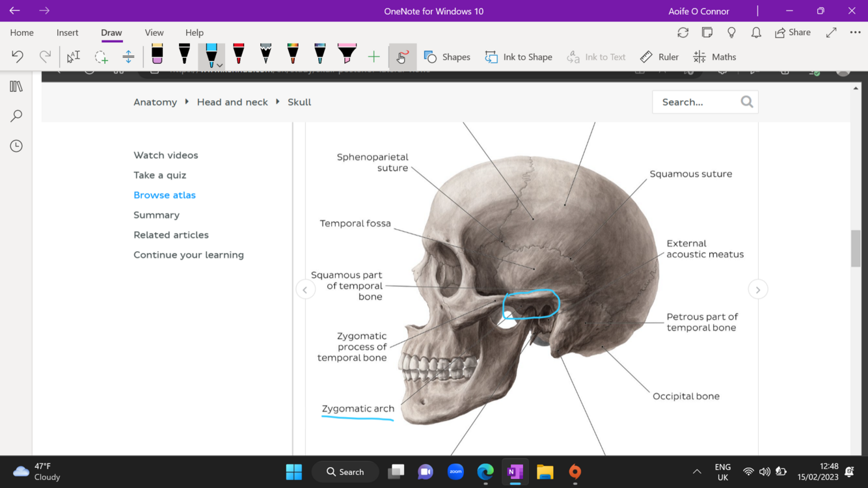Click Related articles link
Viewport: 868px width, 488px height.
pyautogui.click(x=171, y=235)
